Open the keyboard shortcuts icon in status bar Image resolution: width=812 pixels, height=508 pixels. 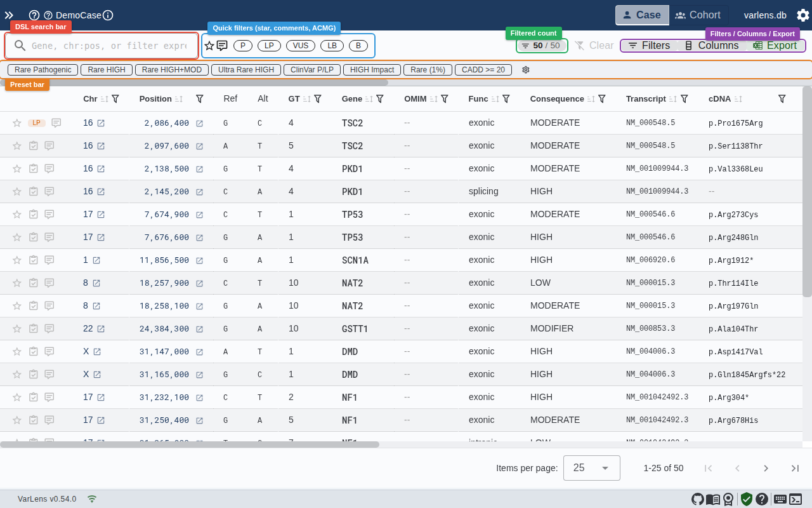click(780, 499)
